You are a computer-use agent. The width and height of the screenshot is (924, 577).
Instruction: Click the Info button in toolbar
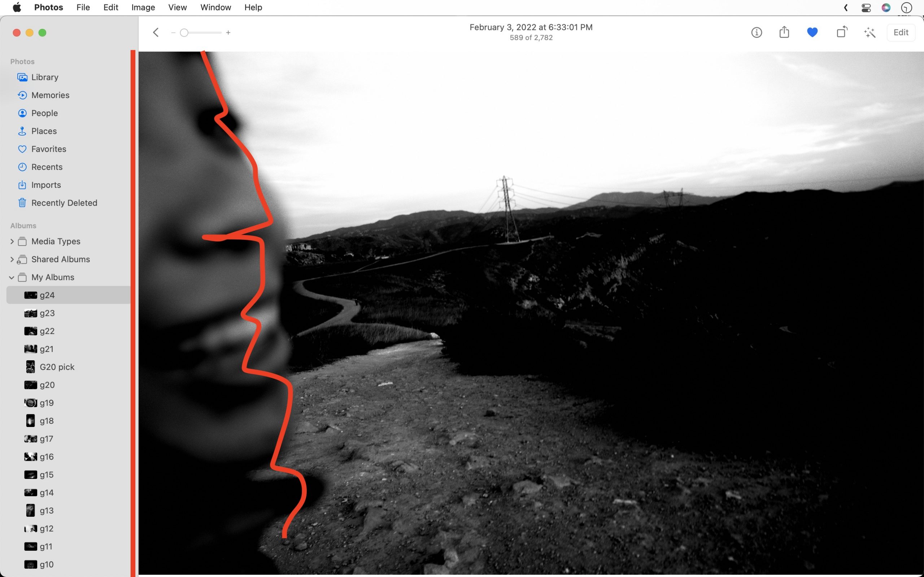click(756, 32)
